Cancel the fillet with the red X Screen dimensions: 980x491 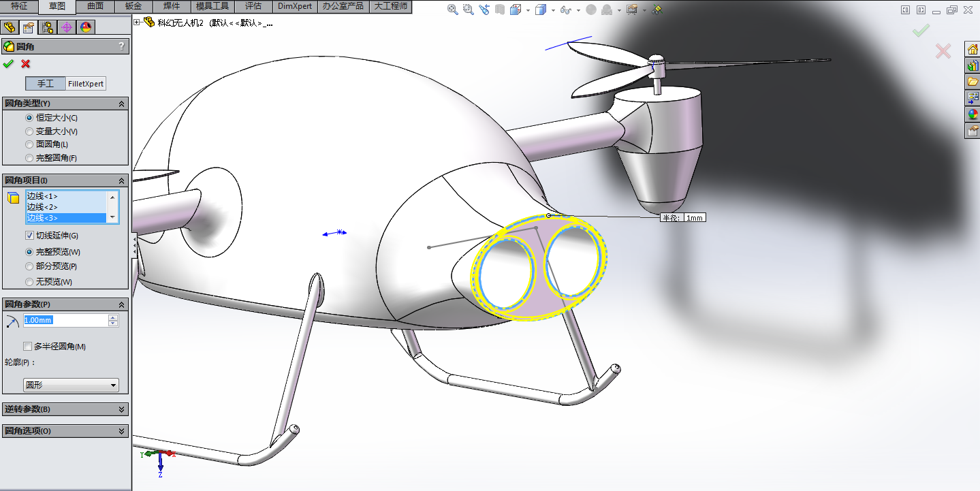click(x=26, y=63)
